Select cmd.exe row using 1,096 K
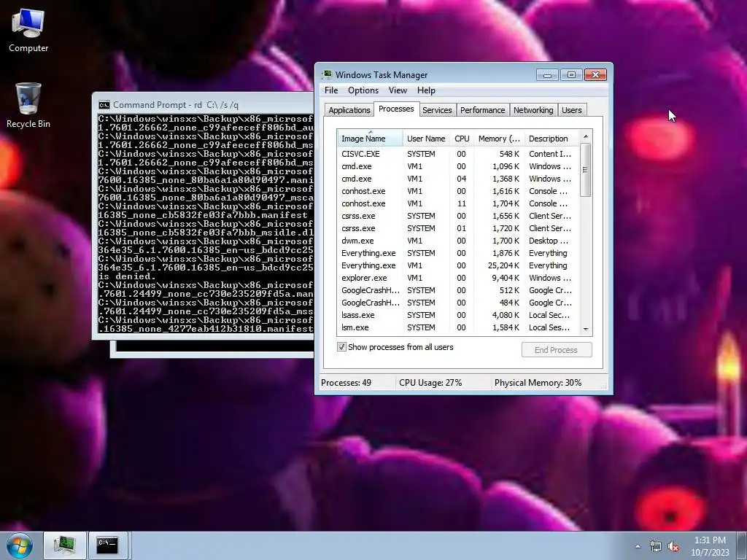Screen dimensions: 747x560 pyautogui.click(x=458, y=166)
